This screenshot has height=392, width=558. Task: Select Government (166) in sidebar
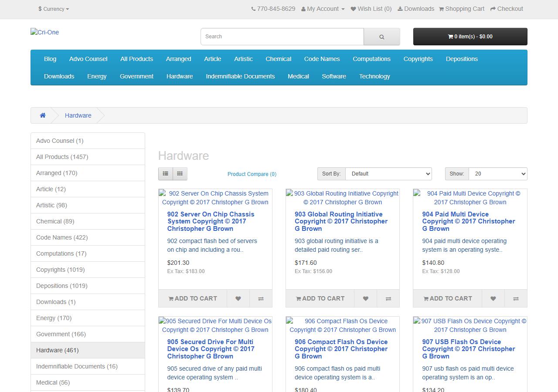coord(88,334)
